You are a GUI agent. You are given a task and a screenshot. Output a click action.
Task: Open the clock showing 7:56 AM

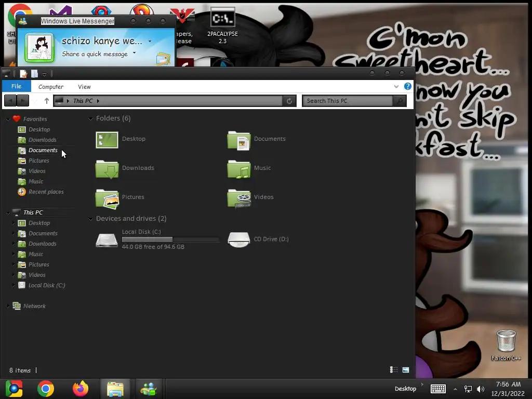click(x=508, y=389)
